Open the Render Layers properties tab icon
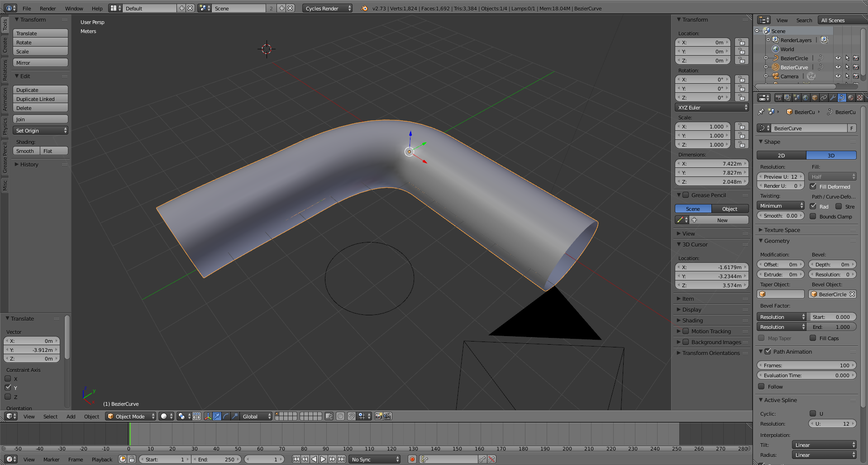This screenshot has height=465, width=868. point(787,98)
